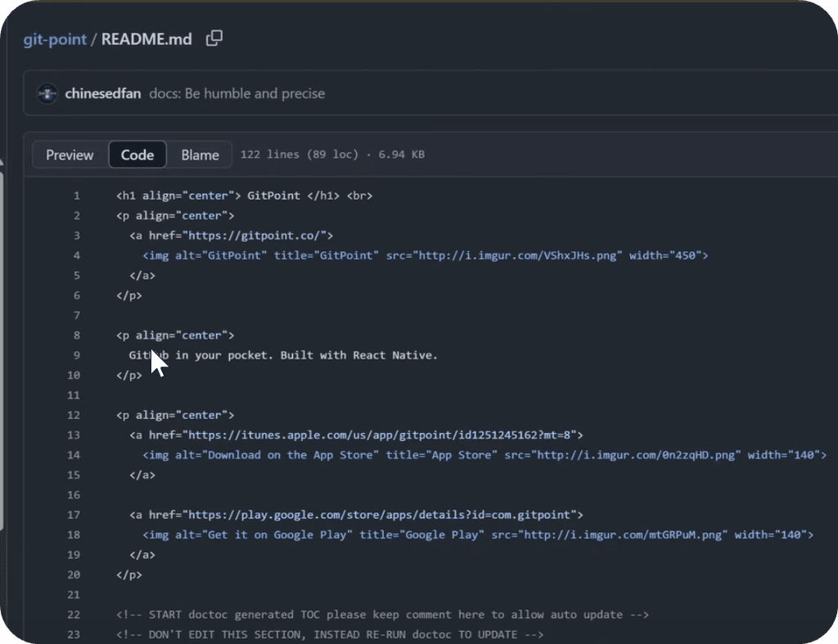Click the closing </p> tag on line 20

click(129, 575)
